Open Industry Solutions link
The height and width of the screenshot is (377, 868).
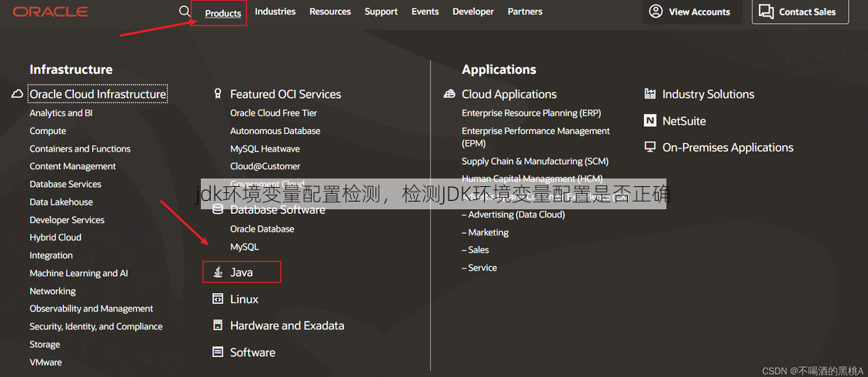(x=708, y=94)
